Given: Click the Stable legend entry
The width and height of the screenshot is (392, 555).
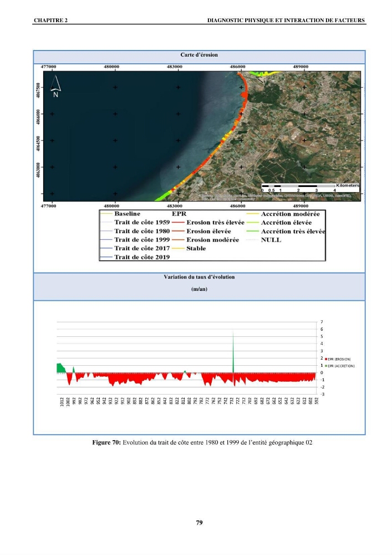Looking at the screenshot, I should (x=189, y=249).
